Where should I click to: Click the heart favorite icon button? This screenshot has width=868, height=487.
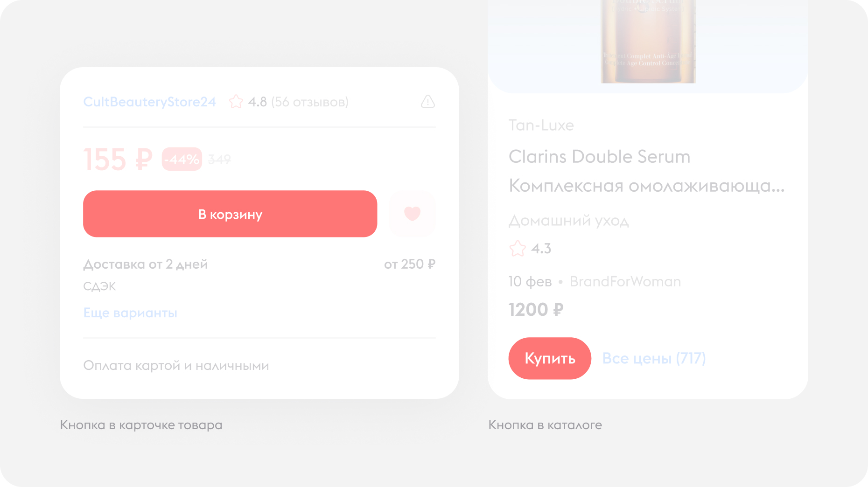pyautogui.click(x=412, y=214)
